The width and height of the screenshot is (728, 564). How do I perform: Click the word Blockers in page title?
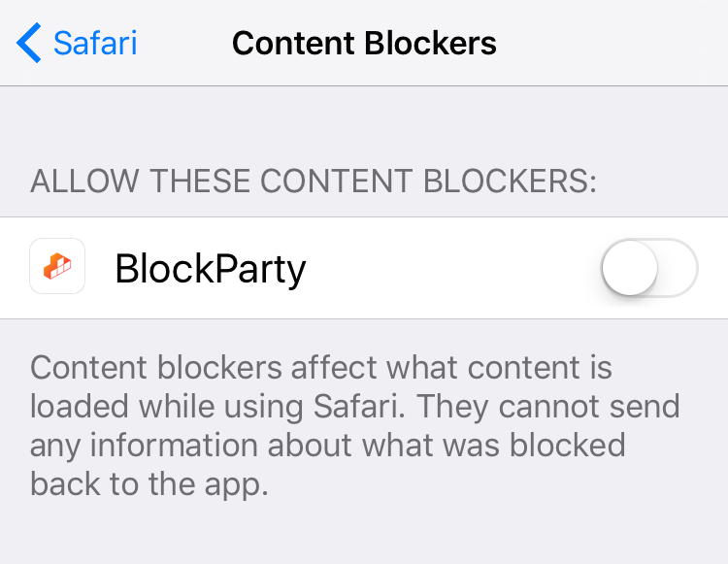pyautogui.click(x=430, y=43)
